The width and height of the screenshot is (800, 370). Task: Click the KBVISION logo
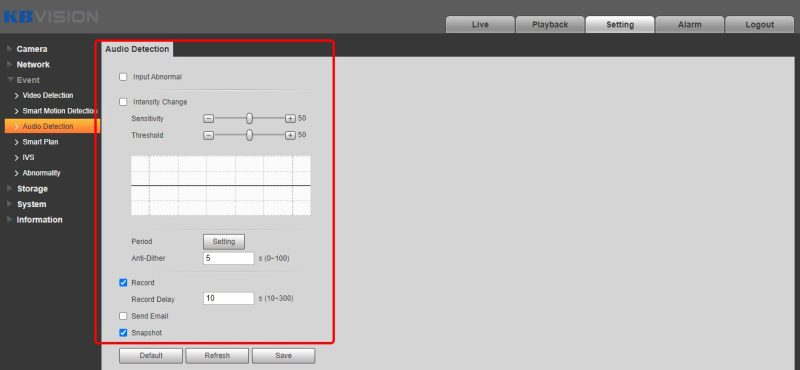click(50, 16)
